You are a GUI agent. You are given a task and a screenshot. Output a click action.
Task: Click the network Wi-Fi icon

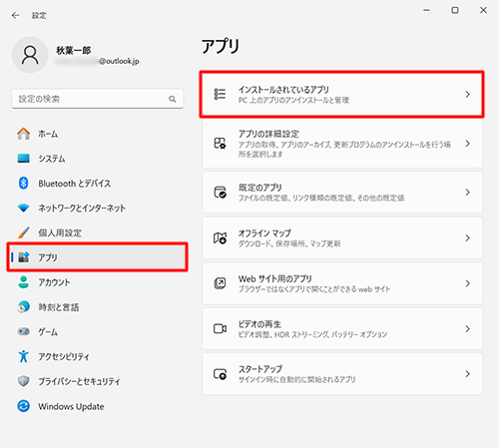tap(23, 208)
